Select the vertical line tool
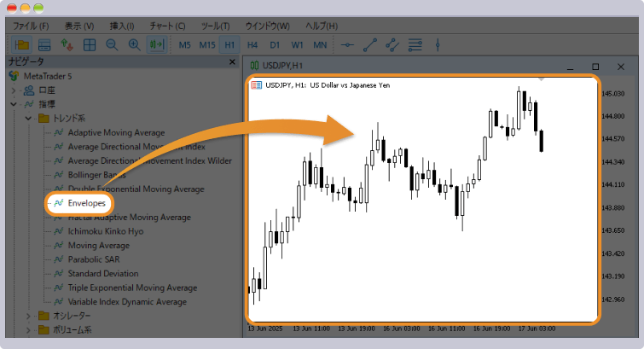The image size is (644, 349). 438,45
